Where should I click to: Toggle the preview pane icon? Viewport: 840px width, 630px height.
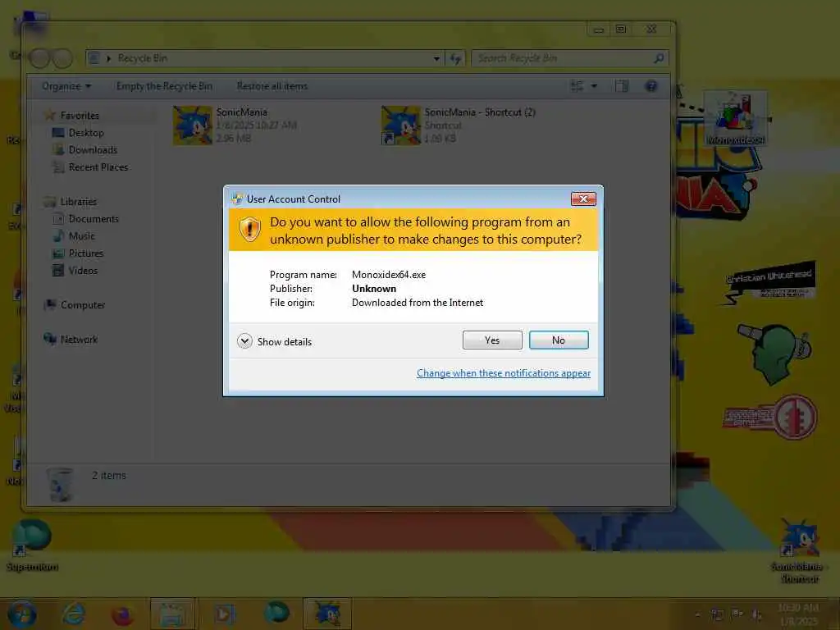[622, 86]
